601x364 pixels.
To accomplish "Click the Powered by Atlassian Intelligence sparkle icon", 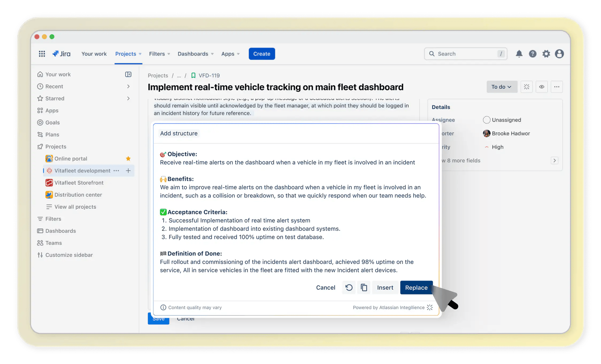I will 430,307.
